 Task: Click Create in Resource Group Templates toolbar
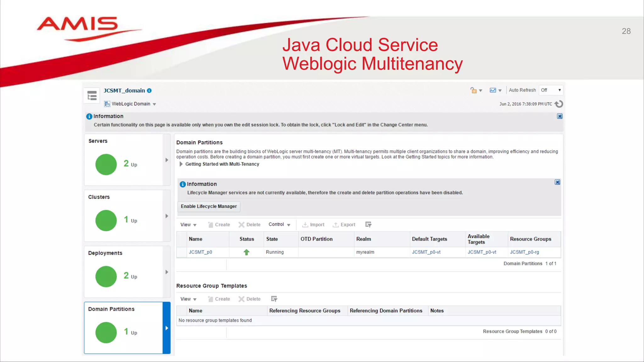pos(219,299)
